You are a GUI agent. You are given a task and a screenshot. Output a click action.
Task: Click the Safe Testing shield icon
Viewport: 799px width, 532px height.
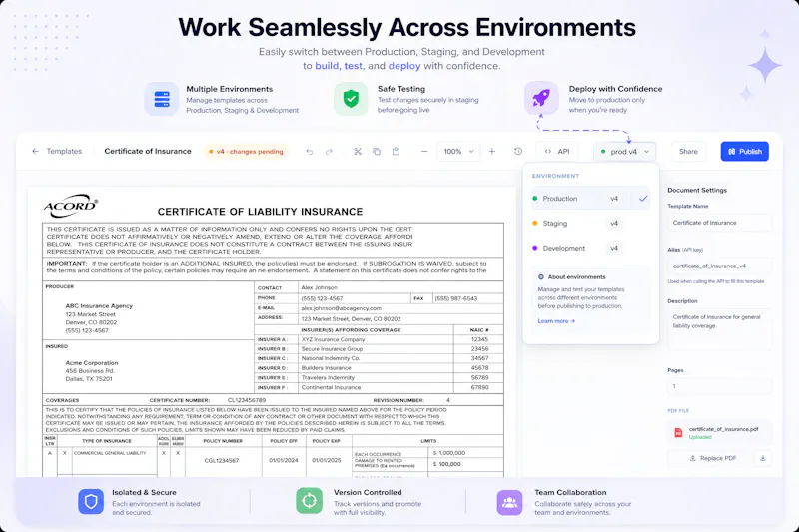351,99
